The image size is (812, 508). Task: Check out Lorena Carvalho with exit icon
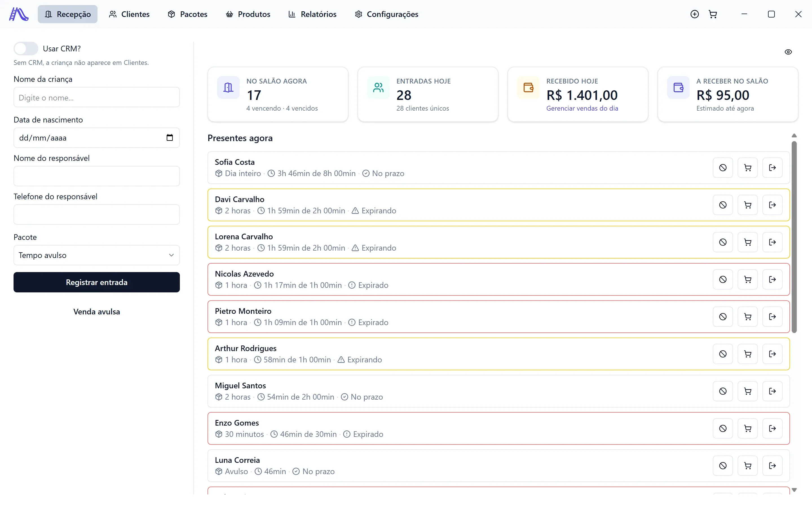pos(773,242)
